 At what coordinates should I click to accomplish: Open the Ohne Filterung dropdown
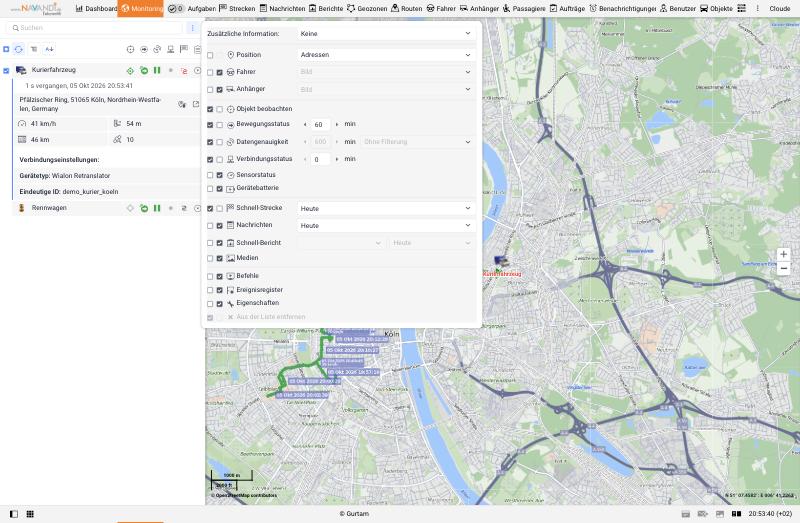point(418,142)
